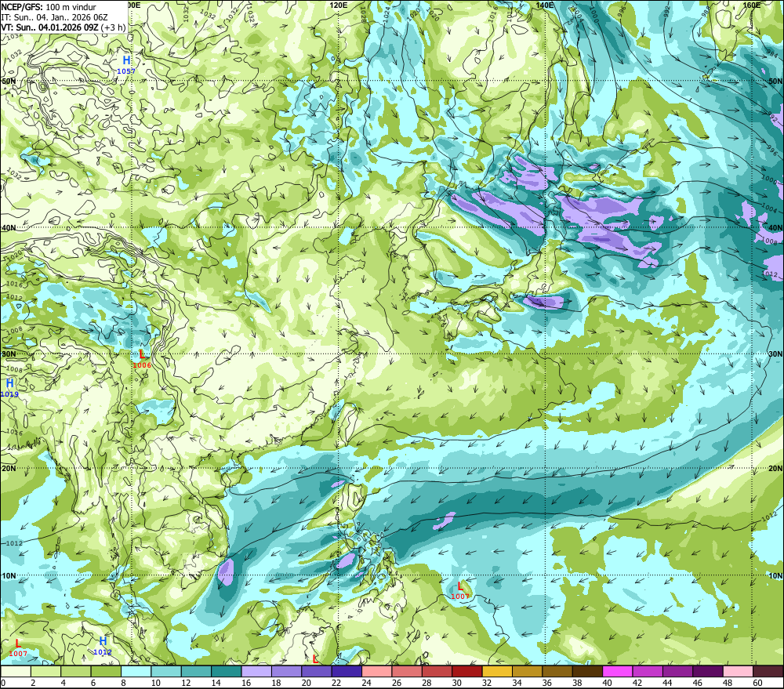Viewport: 784px width, 689px height.
Task: Click the '(+3 h)' forecast offset text
Action: click(113, 27)
